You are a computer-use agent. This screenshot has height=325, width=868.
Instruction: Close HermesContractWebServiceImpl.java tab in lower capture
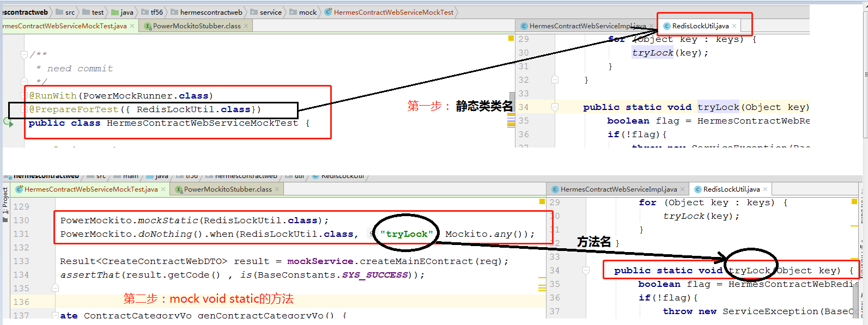(682, 189)
